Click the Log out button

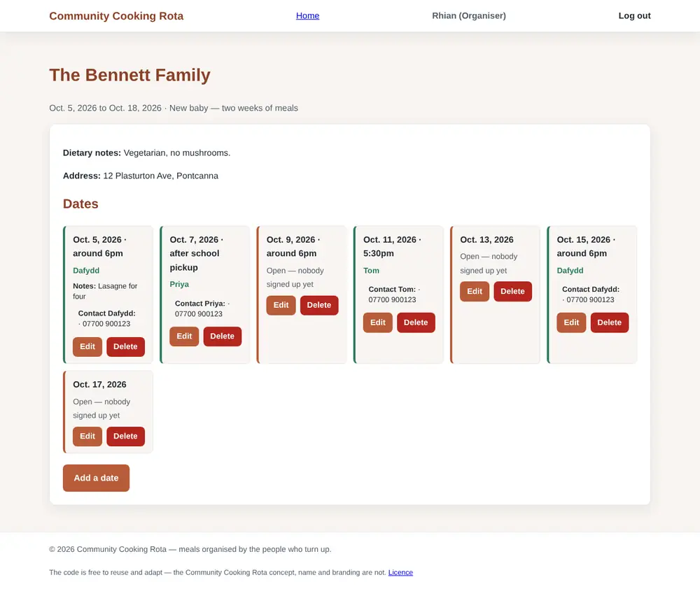pyautogui.click(x=634, y=15)
